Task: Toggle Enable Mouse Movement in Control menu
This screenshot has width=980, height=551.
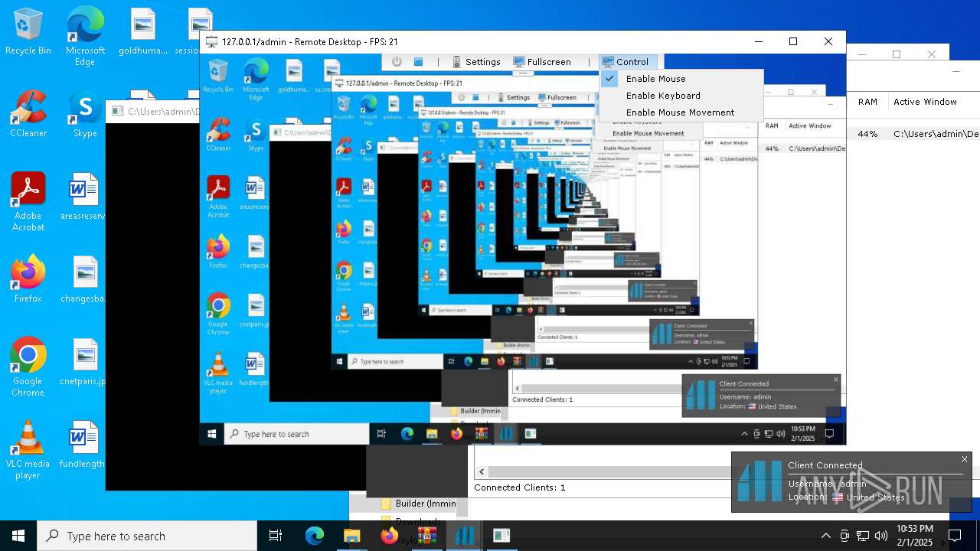Action: click(681, 112)
